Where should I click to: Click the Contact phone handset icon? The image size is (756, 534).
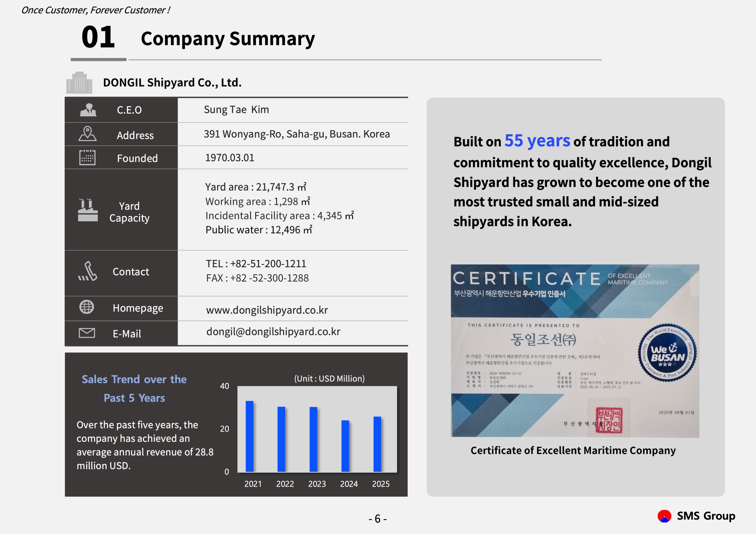tap(87, 272)
